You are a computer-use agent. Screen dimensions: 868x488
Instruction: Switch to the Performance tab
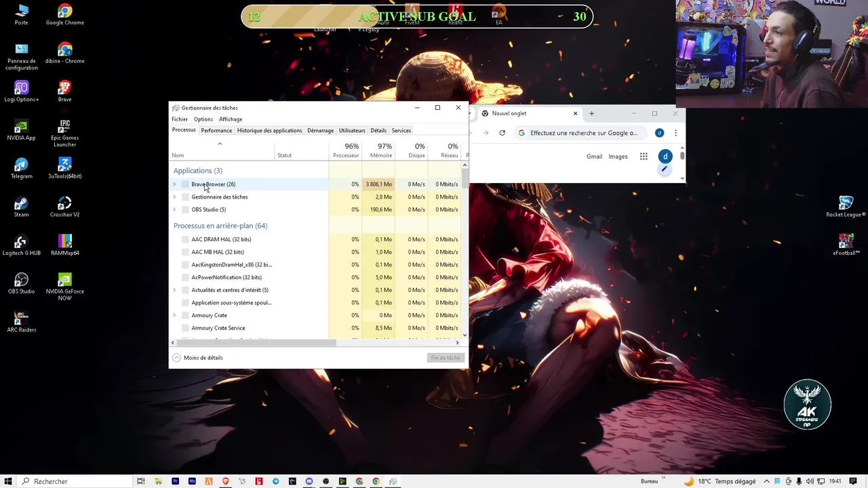pyautogui.click(x=216, y=131)
